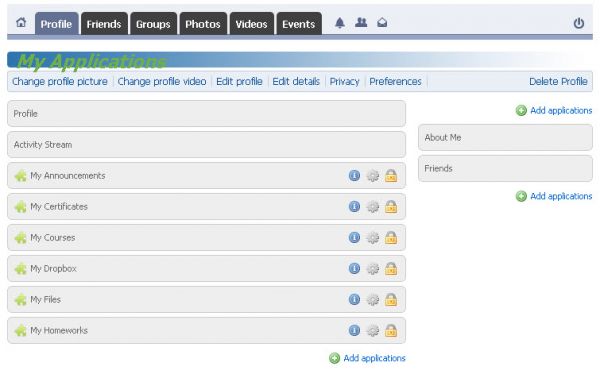The height and width of the screenshot is (374, 600).
Task: Open settings gear for My Dropbox
Action: 373,269
